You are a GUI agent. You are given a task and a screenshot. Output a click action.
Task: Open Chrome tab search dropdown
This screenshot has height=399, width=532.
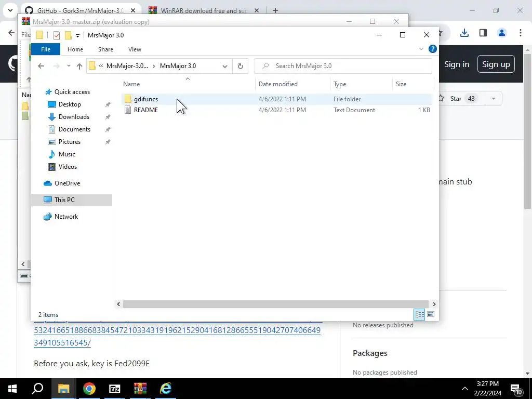10,10
